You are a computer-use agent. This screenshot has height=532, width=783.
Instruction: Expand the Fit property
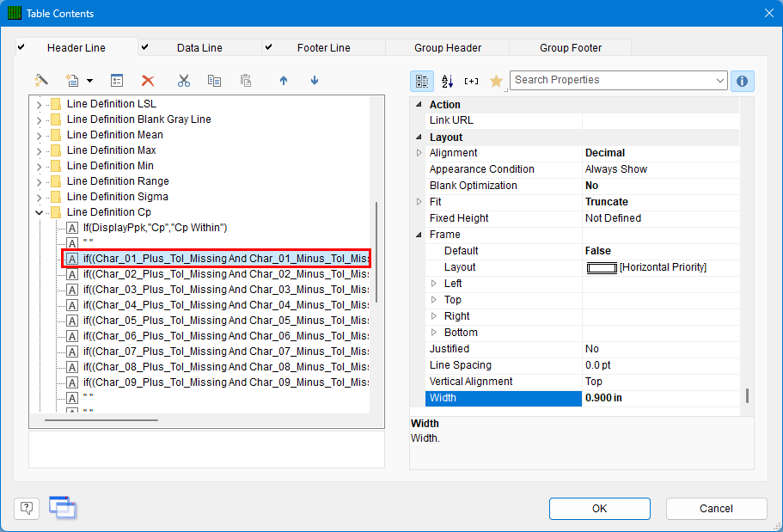click(419, 202)
